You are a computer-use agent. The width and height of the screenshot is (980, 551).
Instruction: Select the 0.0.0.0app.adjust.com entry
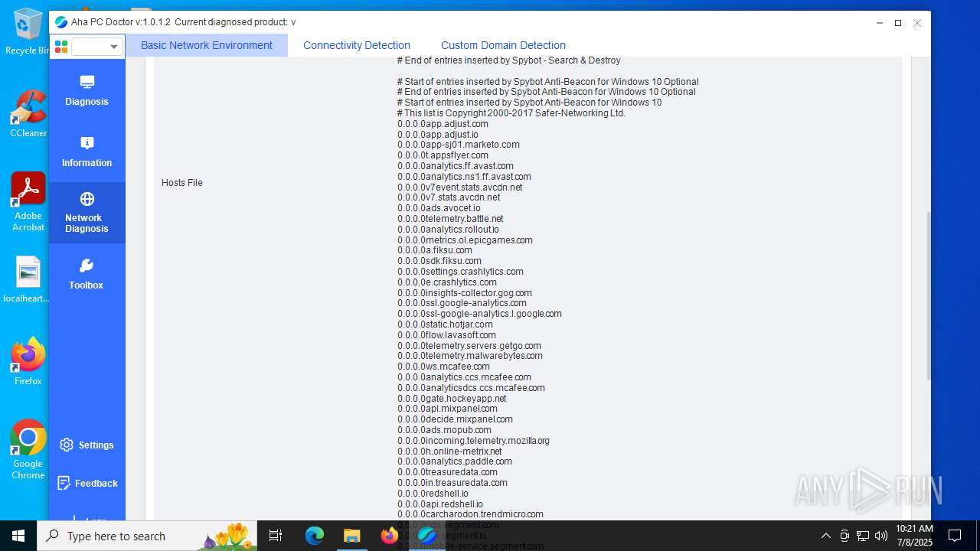pos(443,124)
